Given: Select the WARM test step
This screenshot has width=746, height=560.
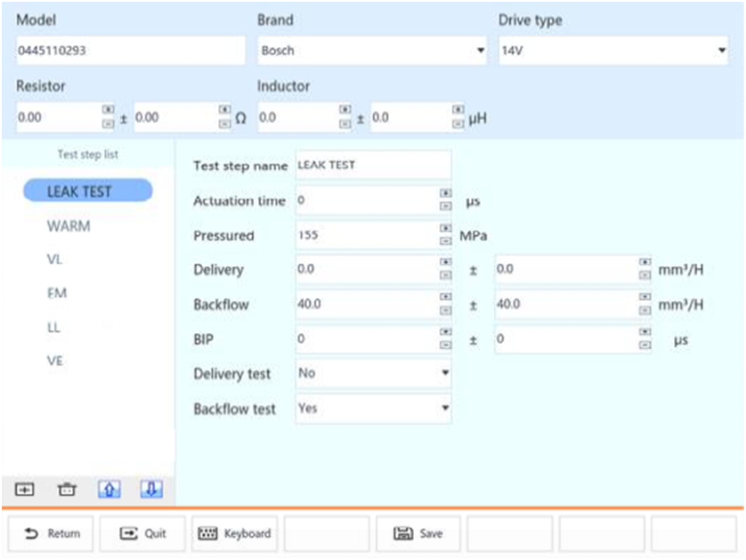Looking at the screenshot, I should point(69,226).
